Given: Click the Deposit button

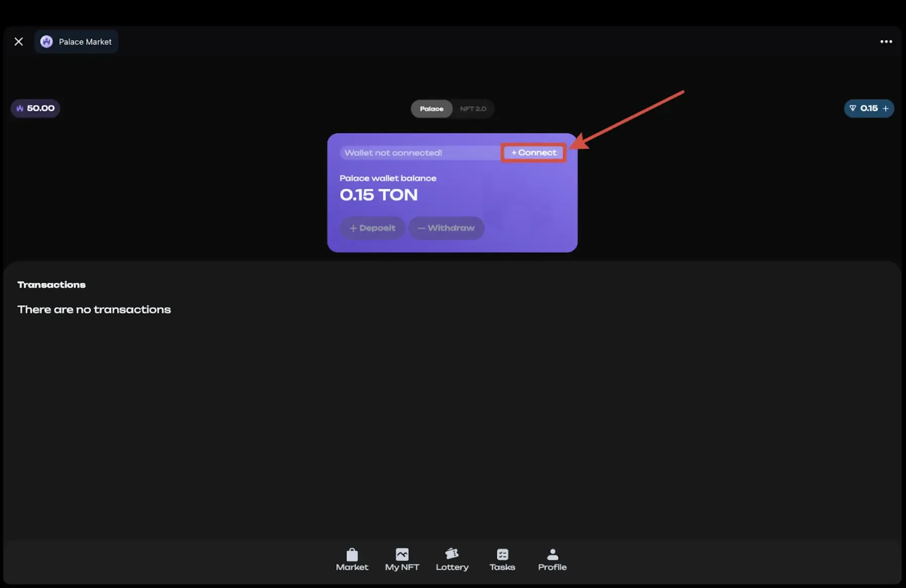Looking at the screenshot, I should 372,228.
